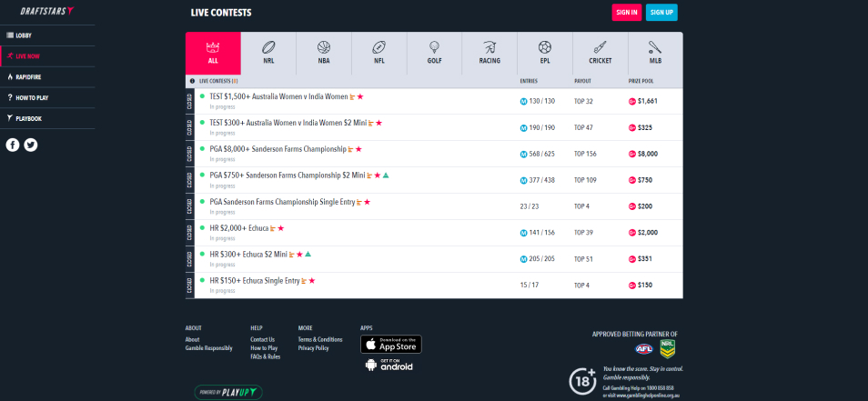Click the NRL partner logo in footer
Image resolution: width=868 pixels, height=401 pixels.
coord(668,349)
